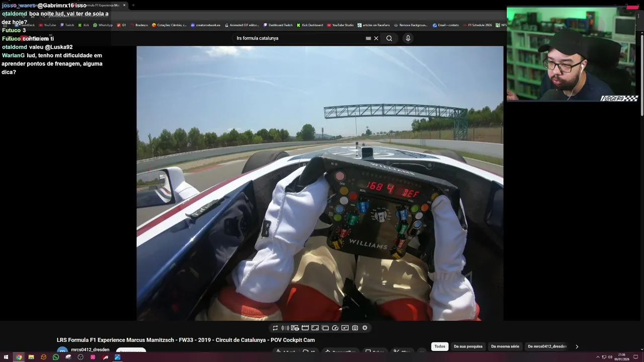Screen dimensions: 644x362
Task: Click the YouTube search magnifier button
Action: tap(389, 38)
